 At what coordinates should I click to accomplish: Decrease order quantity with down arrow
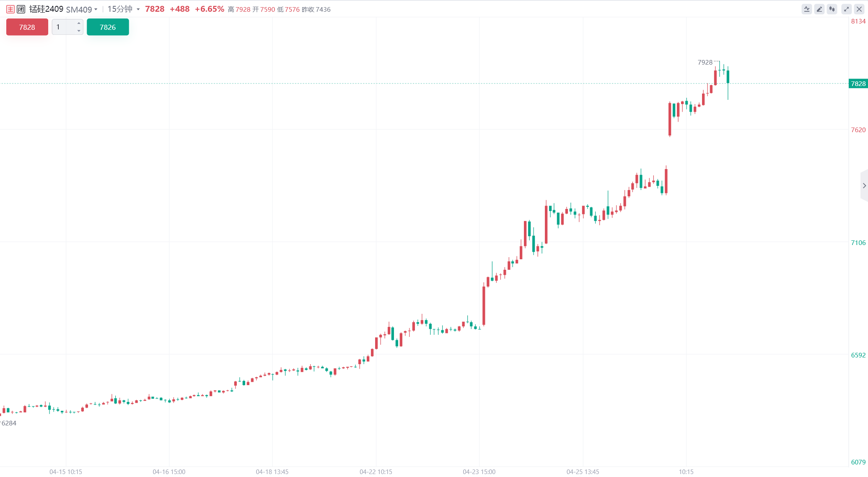(x=79, y=31)
